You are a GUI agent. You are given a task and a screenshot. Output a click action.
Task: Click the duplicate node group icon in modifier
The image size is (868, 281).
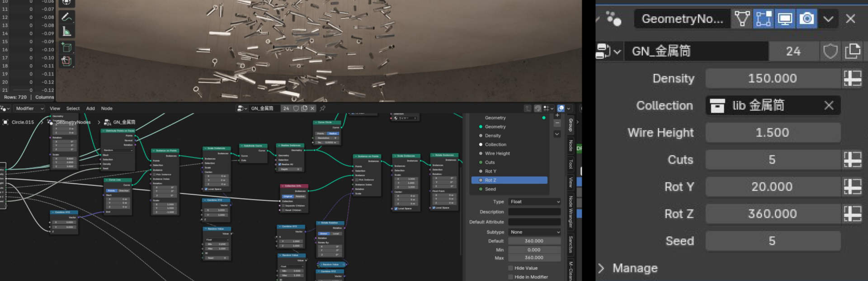point(852,51)
